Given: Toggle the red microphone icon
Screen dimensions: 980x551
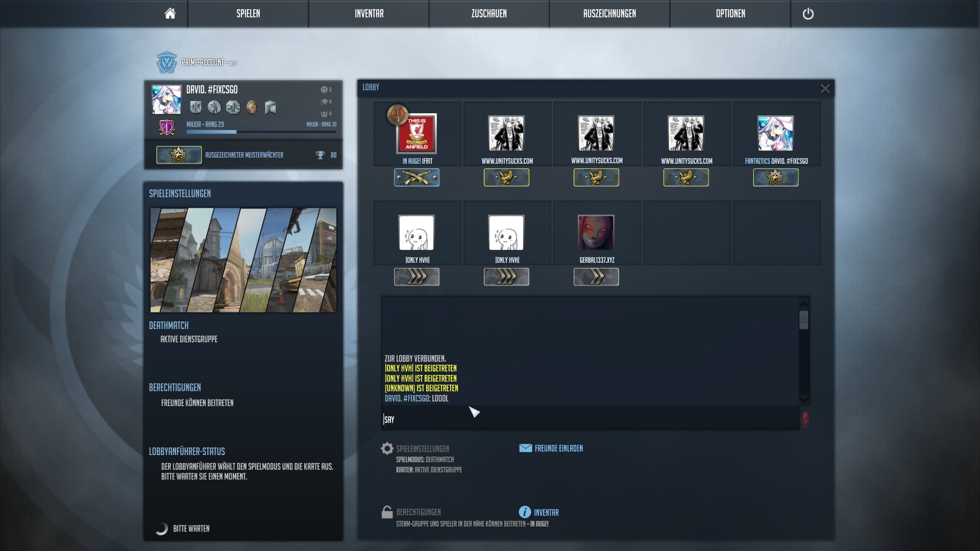Looking at the screenshot, I should (x=805, y=419).
